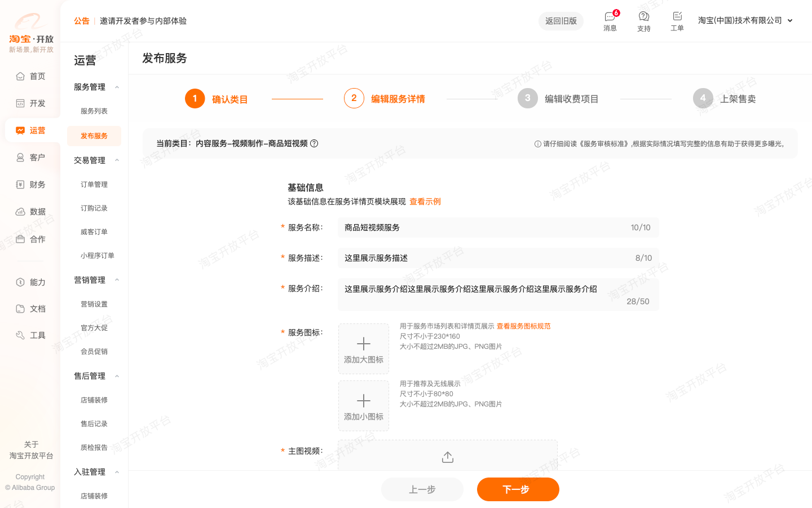
Task: Click the 查看示例 link
Action: [x=425, y=202]
